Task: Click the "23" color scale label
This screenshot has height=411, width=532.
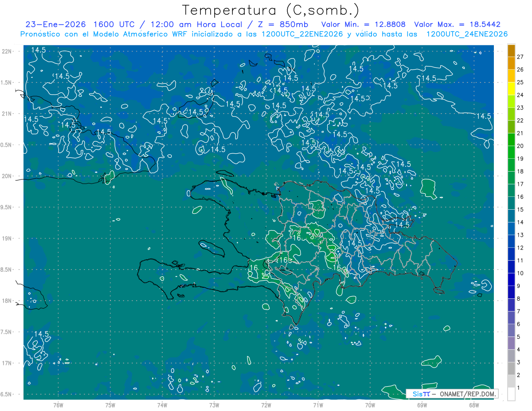Action: coord(520,108)
